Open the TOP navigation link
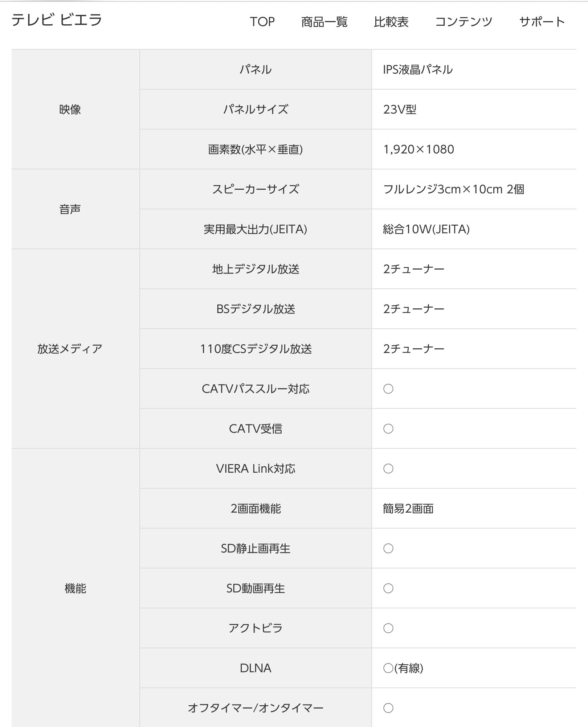This screenshot has width=588, height=727. pos(262,22)
